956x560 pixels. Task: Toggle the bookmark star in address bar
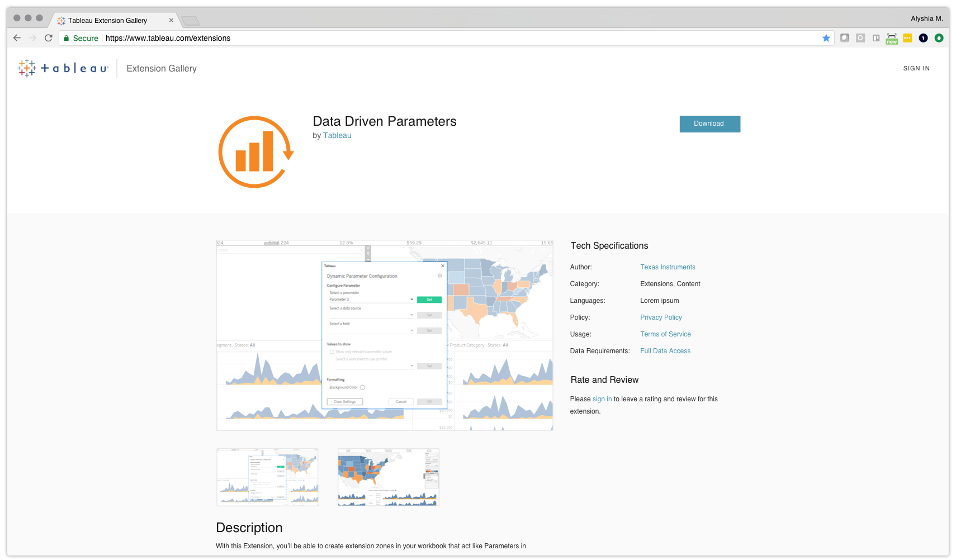[x=826, y=38]
